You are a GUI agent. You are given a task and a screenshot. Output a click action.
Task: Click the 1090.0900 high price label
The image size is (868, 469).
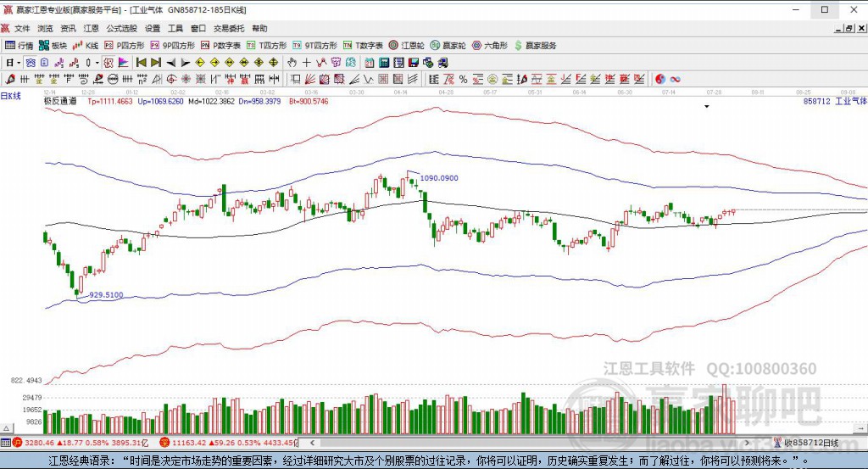point(439,178)
